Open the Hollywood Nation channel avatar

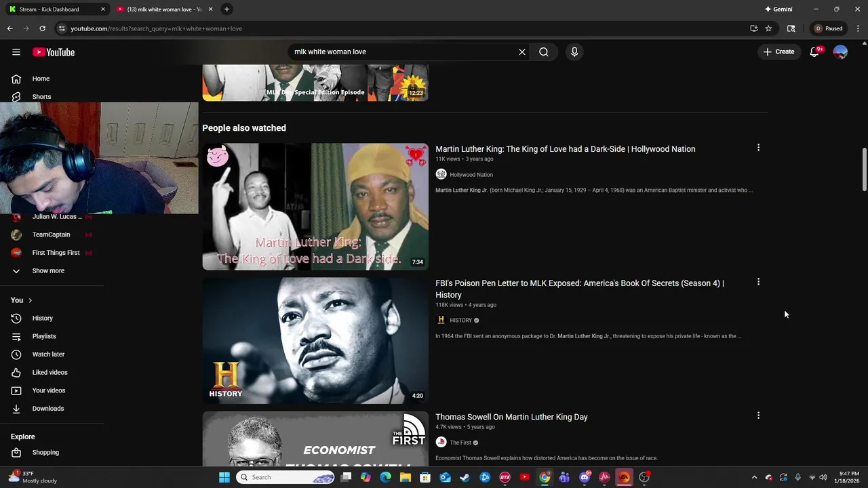tap(441, 174)
